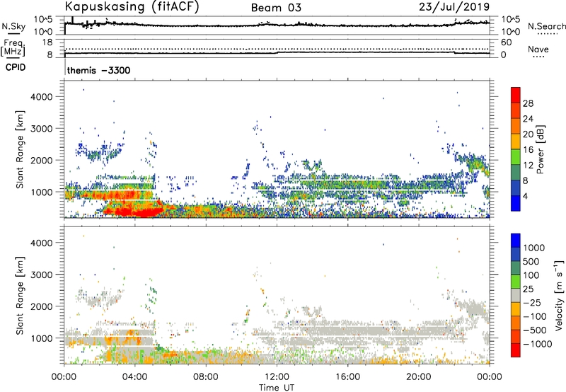Screen dimensions: 566x392
Task: Click the date "23/Jul/2019"
Action: click(454, 7)
